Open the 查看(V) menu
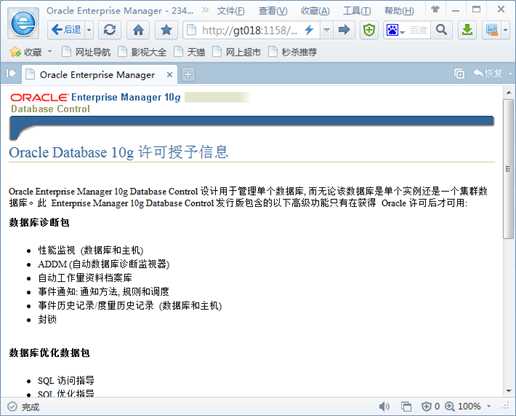Screen dimensions: 516x416 pos(273,11)
